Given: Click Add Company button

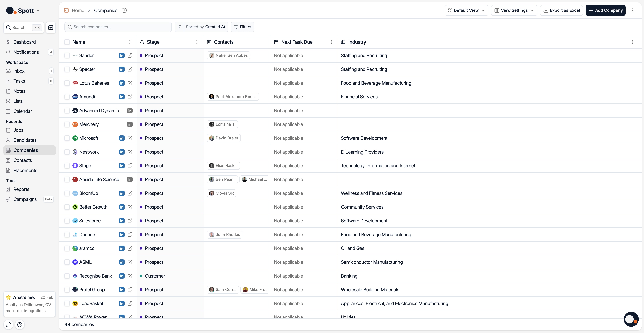Looking at the screenshot, I should [605, 11].
